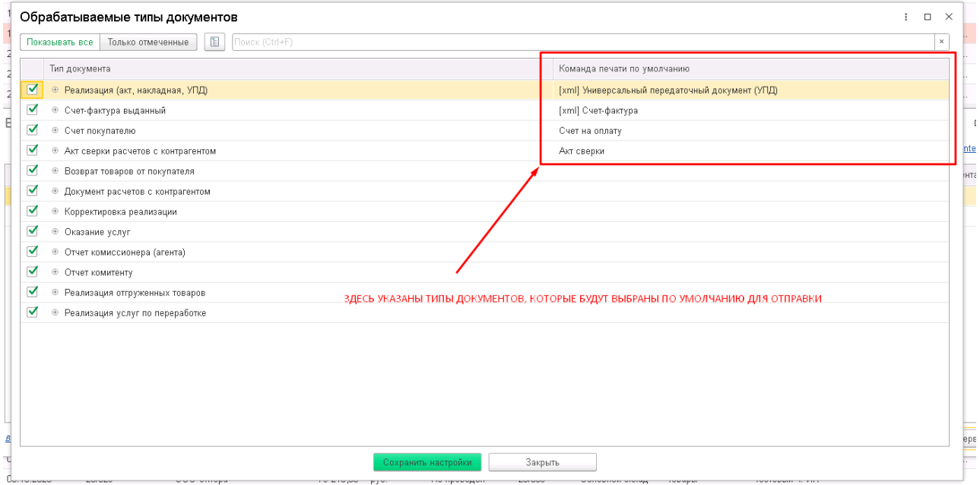This screenshot has height=485, width=980.
Task: Toggle checkbox for Корректировка реализации
Action: point(32,211)
